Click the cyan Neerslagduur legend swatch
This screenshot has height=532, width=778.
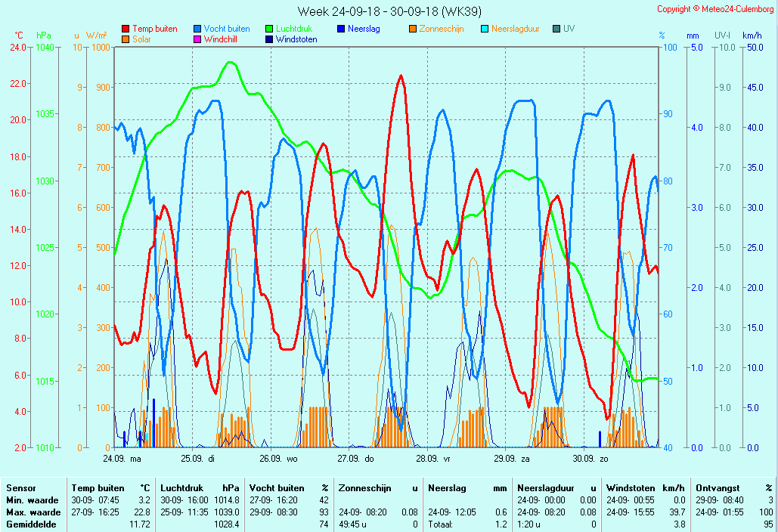[485, 29]
